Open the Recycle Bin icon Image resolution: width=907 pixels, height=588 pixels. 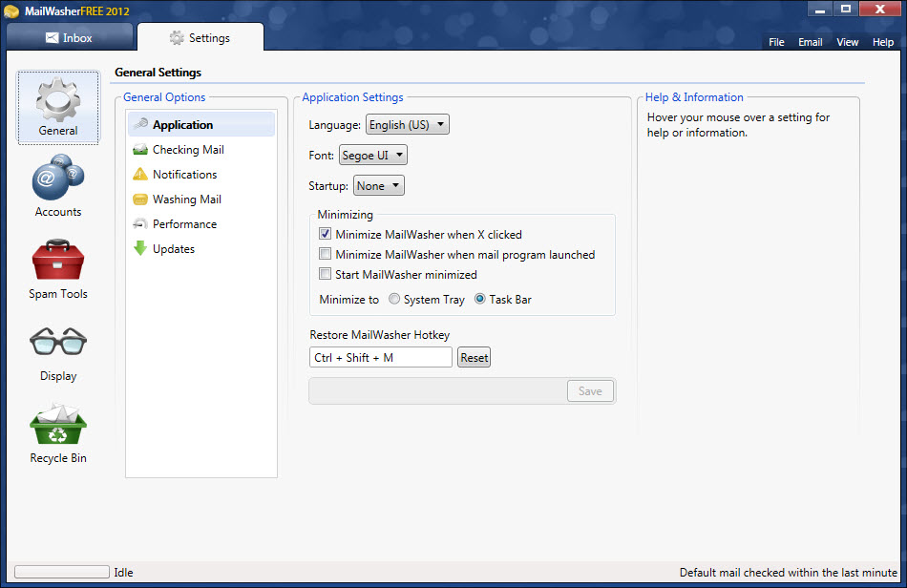click(x=58, y=424)
